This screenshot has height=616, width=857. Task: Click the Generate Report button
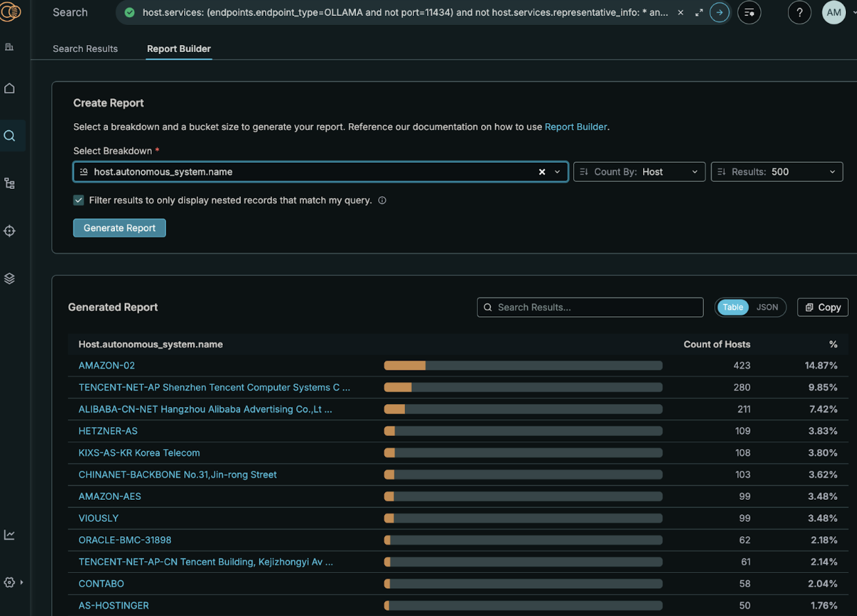(119, 227)
